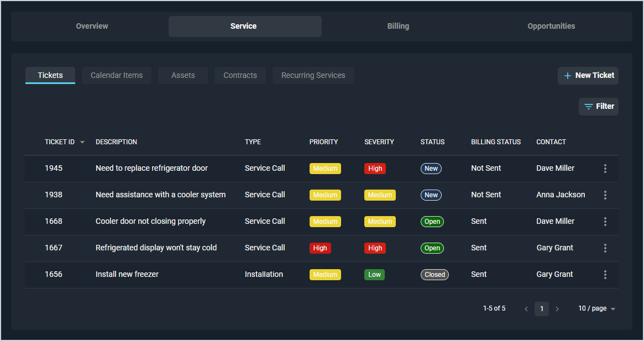Go to next page arrow

(557, 309)
